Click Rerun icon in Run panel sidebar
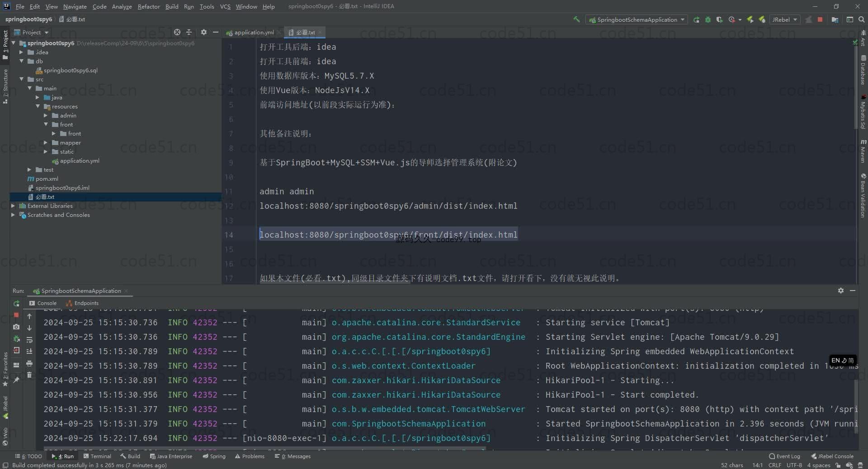Image resolution: width=868 pixels, height=469 pixels. tap(16, 303)
